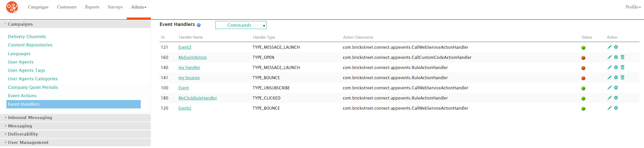Click green status dot for handler 100 Event
Image resolution: width=644 pixels, height=148 pixels.
click(583, 88)
